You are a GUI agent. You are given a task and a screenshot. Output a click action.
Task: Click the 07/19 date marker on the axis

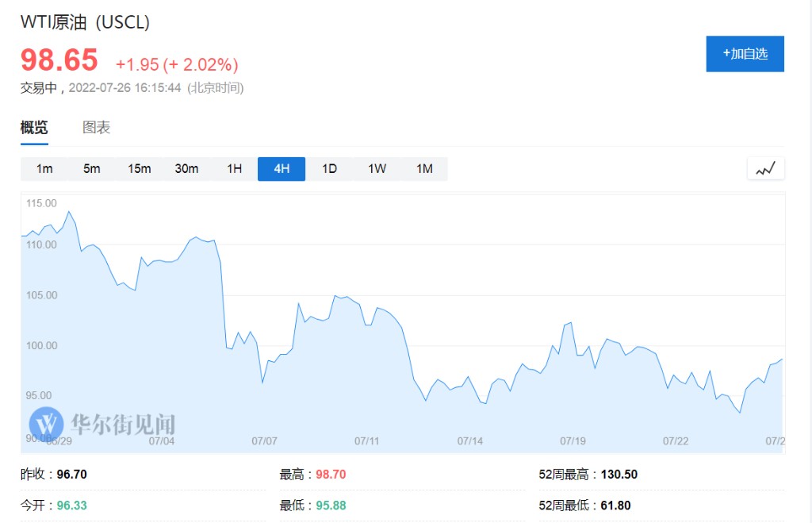tap(573, 440)
